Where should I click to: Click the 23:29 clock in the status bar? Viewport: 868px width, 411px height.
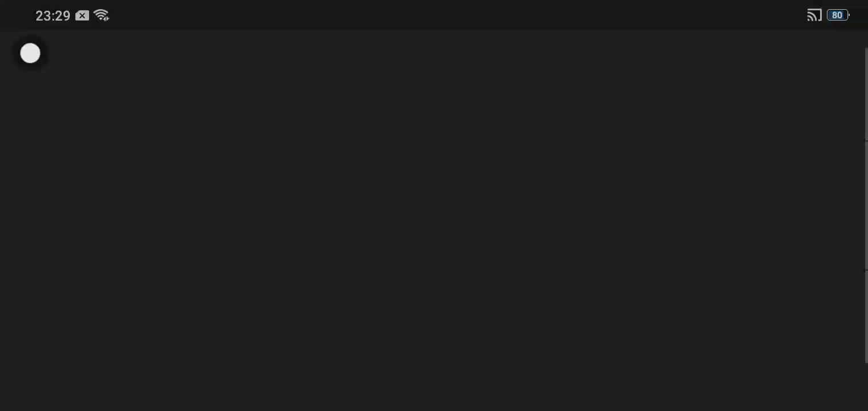coord(53,16)
